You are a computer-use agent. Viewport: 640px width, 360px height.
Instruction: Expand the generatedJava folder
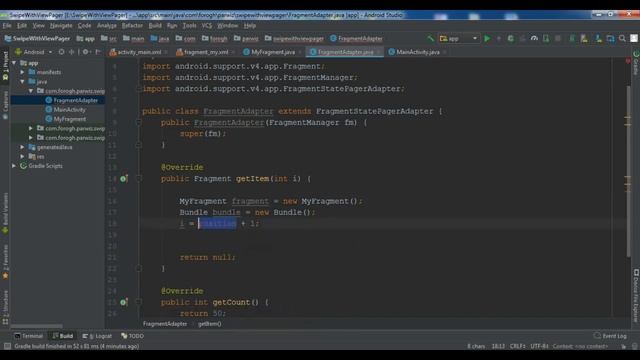[22, 147]
